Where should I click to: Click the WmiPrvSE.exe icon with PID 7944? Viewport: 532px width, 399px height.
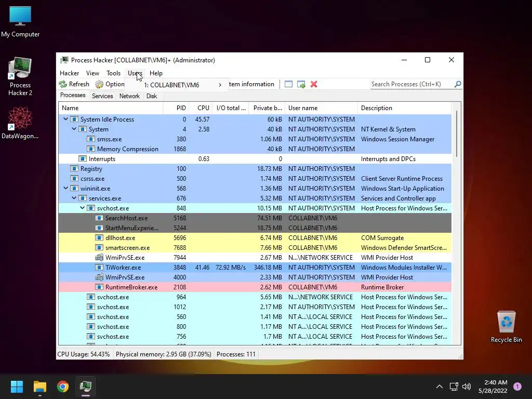(99, 258)
